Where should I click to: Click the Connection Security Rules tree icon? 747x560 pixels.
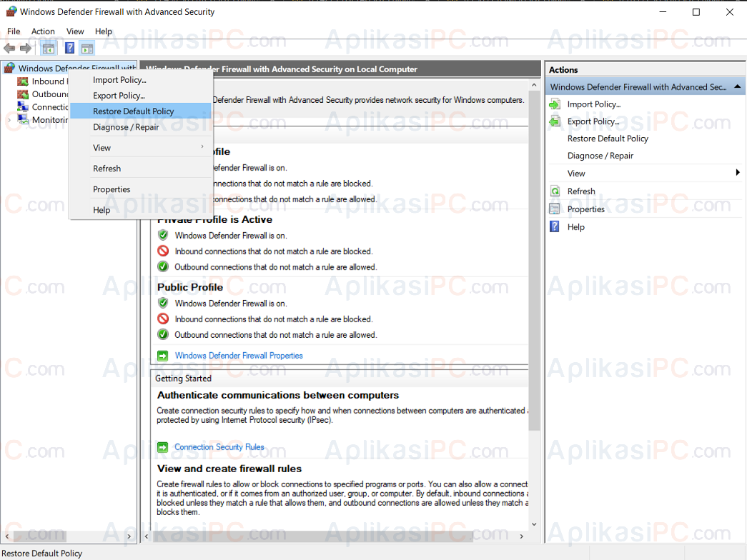[x=23, y=106]
